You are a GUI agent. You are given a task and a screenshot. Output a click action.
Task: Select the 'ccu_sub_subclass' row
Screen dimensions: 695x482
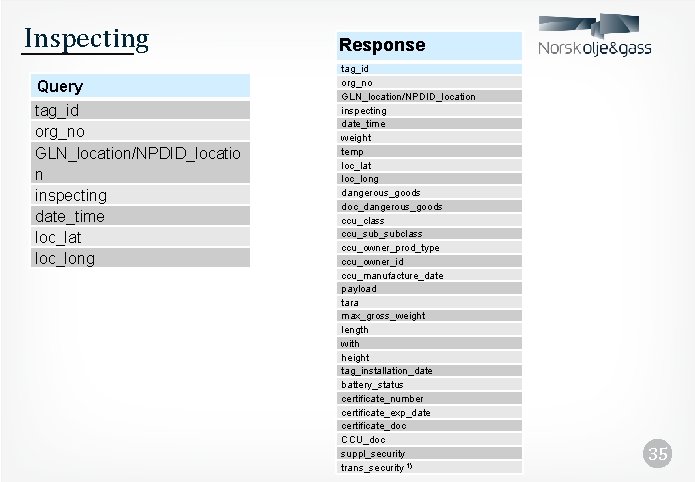[x=429, y=234]
